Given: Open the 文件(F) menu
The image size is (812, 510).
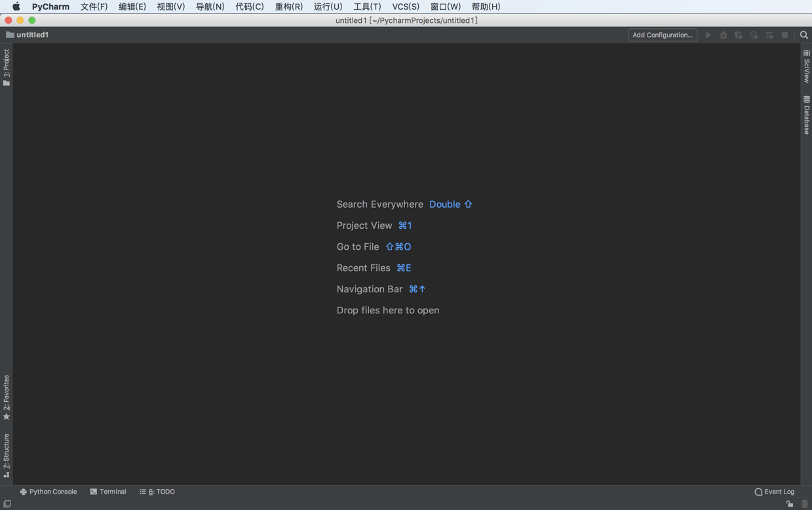Looking at the screenshot, I should 94,7.
